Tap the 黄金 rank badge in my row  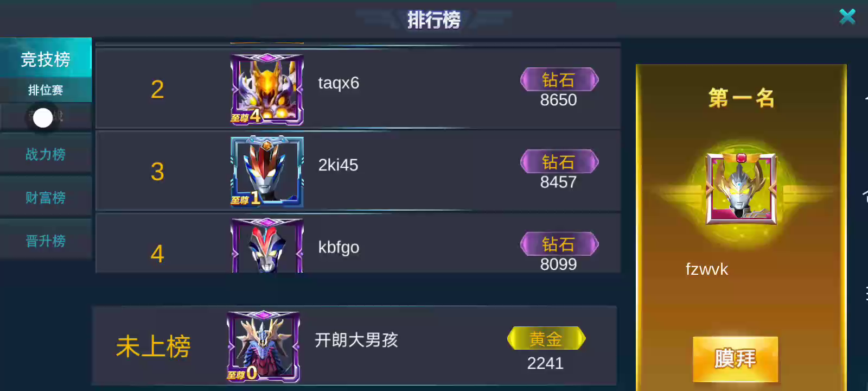546,339
